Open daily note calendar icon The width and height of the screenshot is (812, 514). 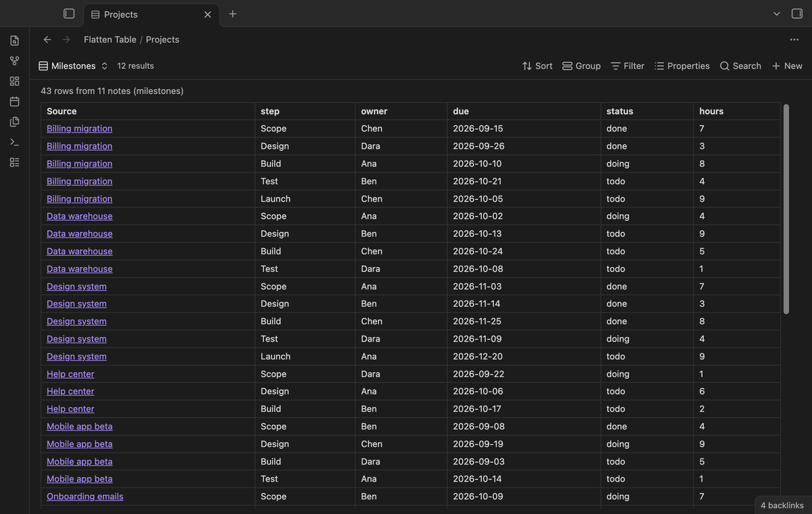point(15,101)
